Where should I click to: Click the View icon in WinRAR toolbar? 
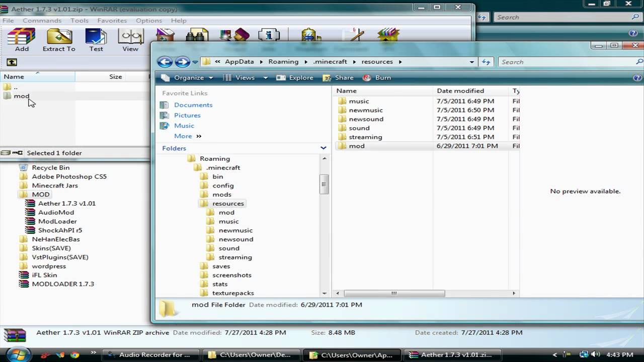point(130,40)
